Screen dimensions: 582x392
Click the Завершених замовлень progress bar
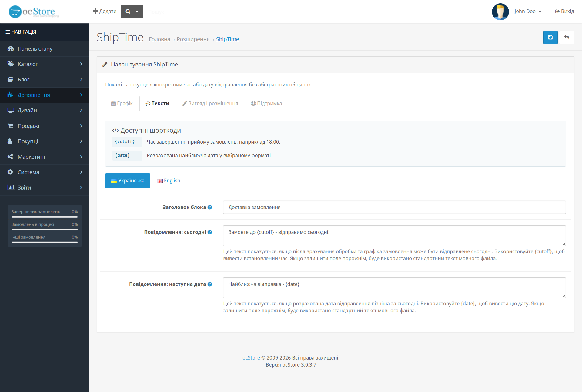(x=45, y=217)
